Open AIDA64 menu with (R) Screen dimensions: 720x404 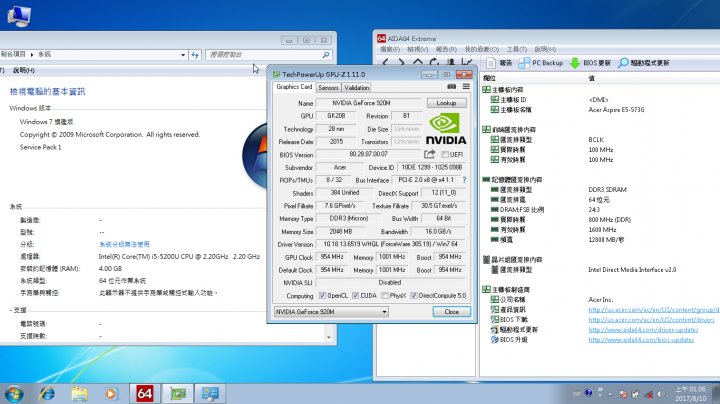[446, 49]
